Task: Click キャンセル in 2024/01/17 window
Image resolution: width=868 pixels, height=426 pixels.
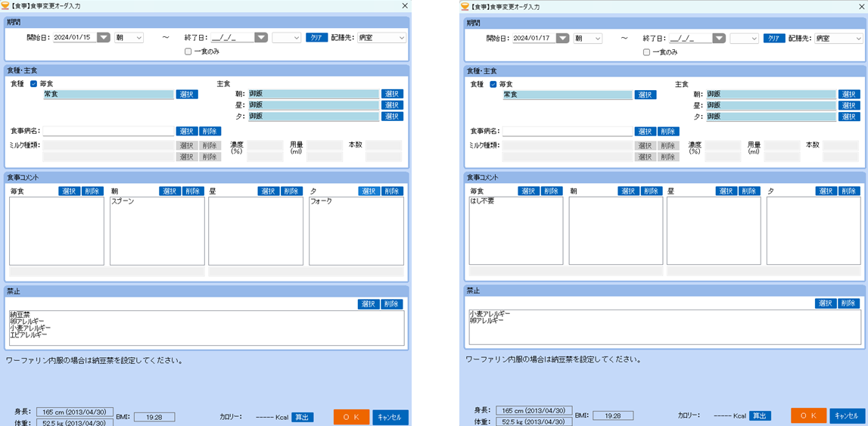Action: pyautogui.click(x=848, y=415)
